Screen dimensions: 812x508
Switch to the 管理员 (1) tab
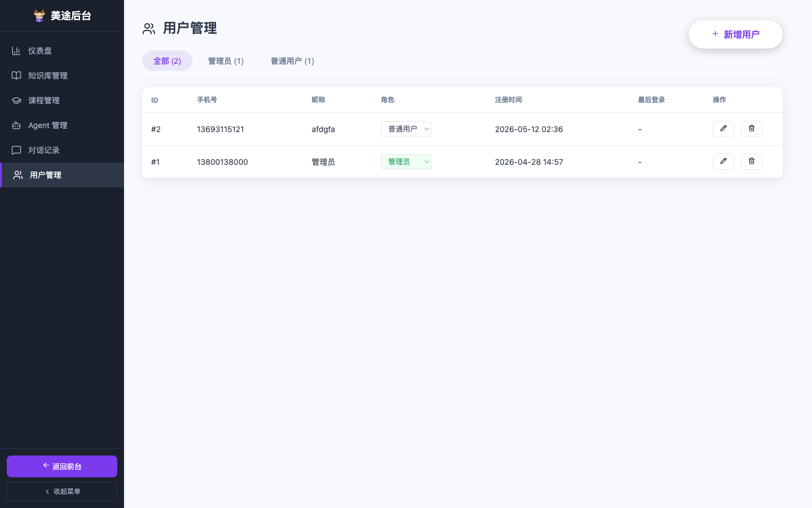(226, 61)
